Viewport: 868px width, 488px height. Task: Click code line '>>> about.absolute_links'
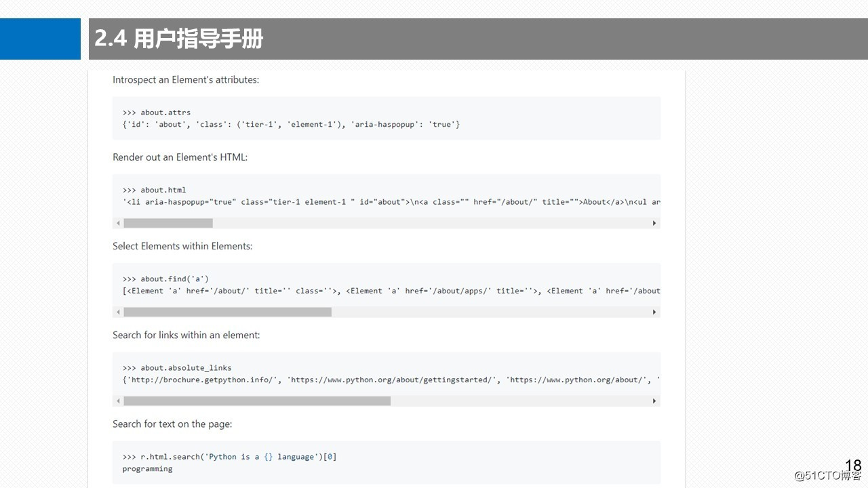click(177, 368)
